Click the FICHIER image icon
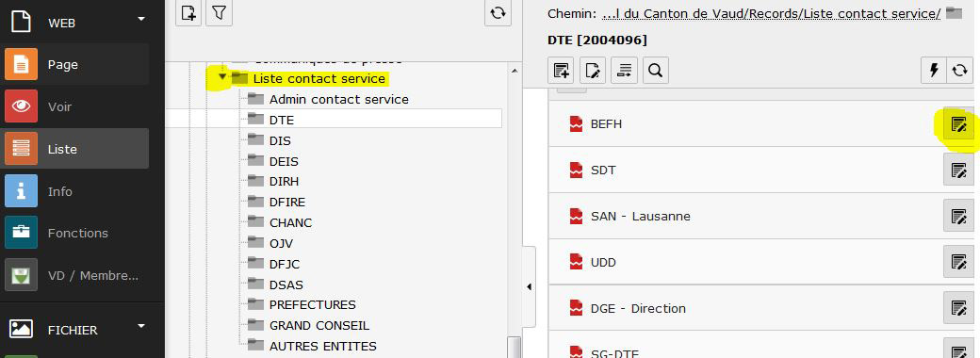The image size is (980, 358). click(22, 329)
